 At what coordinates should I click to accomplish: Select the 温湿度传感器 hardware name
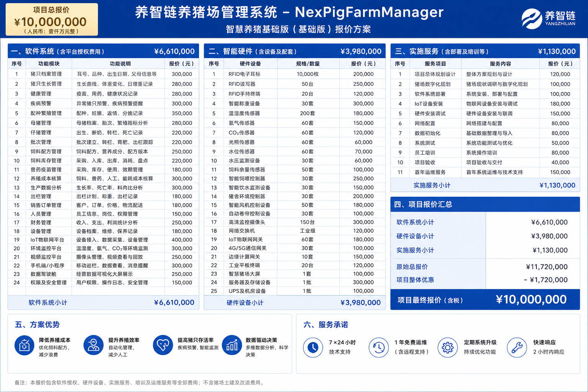coord(244,113)
